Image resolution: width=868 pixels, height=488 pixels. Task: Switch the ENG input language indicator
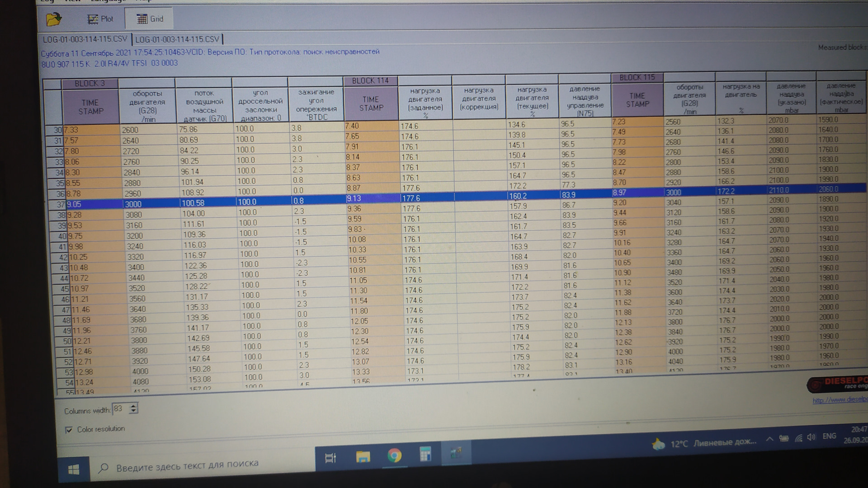pos(829,436)
